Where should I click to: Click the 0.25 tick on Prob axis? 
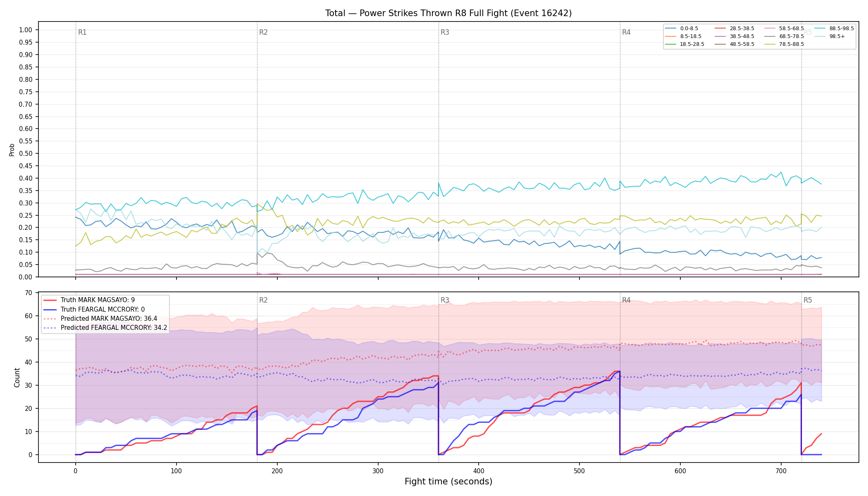(26, 215)
